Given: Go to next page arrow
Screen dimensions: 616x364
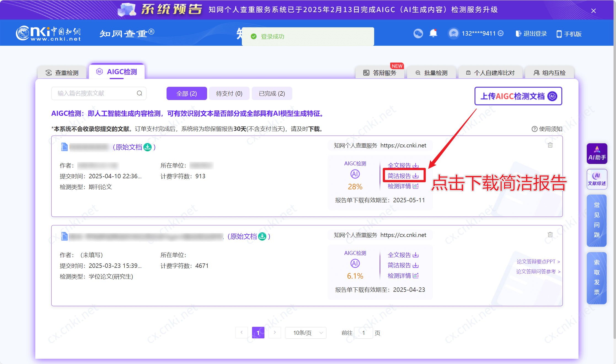Looking at the screenshot, I should coord(275,333).
